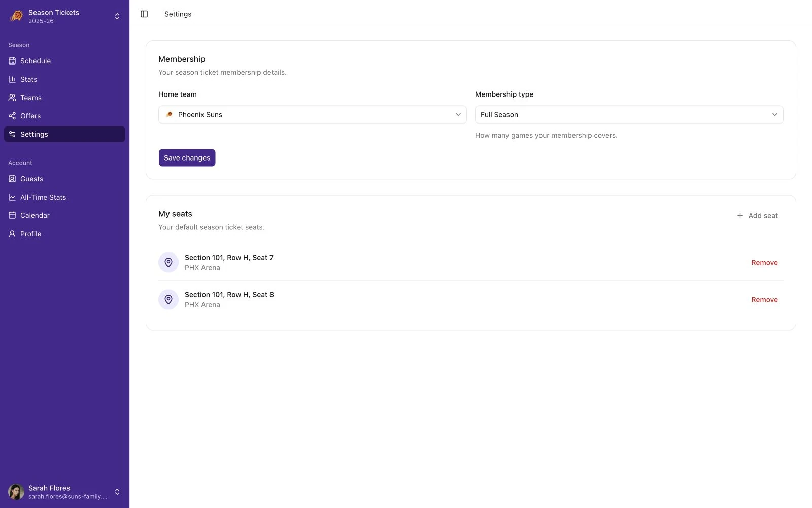The width and height of the screenshot is (812, 508).
Task: Click the location pin icon for Seat 7
Action: tap(168, 262)
